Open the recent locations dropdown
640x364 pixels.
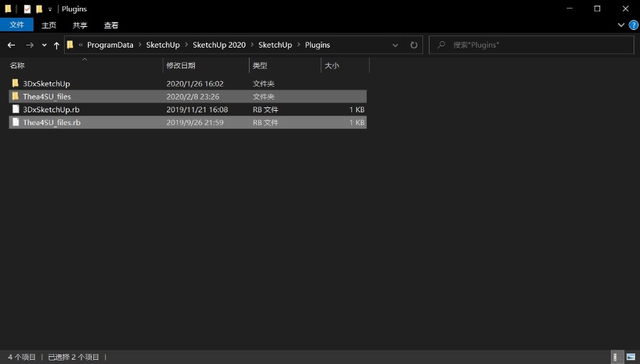[x=44, y=45]
